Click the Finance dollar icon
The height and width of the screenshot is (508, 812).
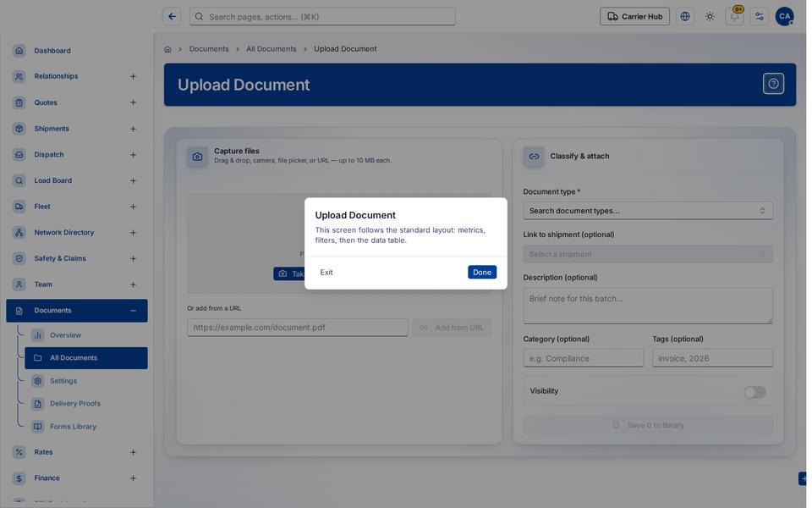click(19, 478)
